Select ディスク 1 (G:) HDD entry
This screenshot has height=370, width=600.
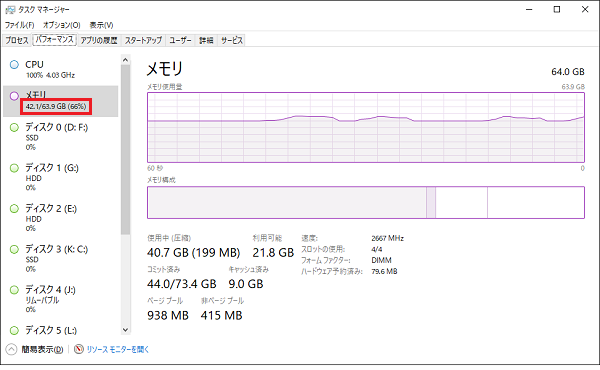[x=60, y=178]
